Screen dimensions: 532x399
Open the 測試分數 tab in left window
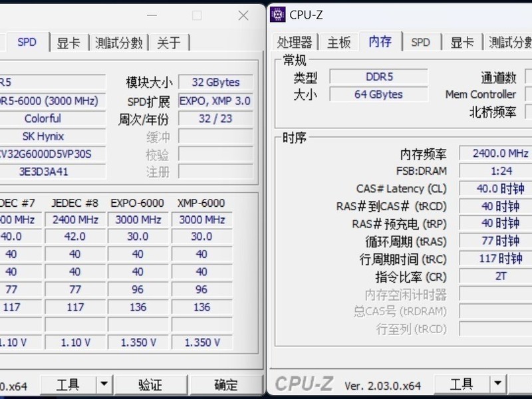point(119,43)
